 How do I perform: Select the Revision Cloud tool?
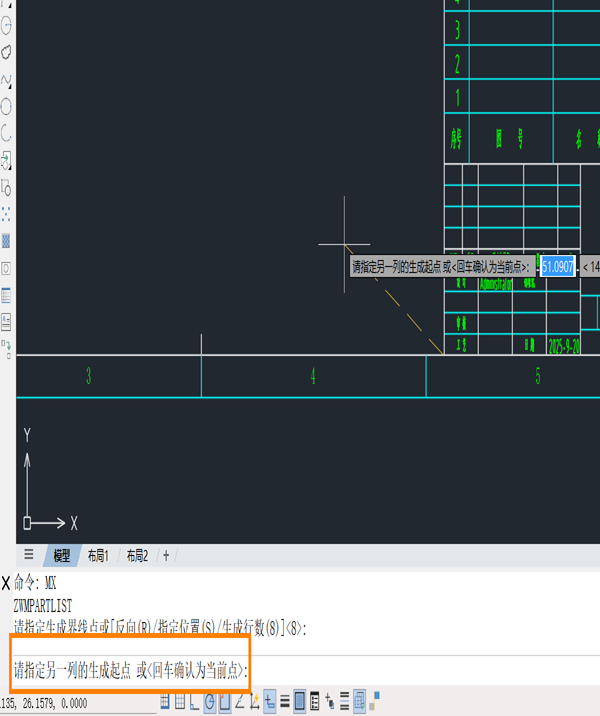pyautogui.click(x=6, y=53)
